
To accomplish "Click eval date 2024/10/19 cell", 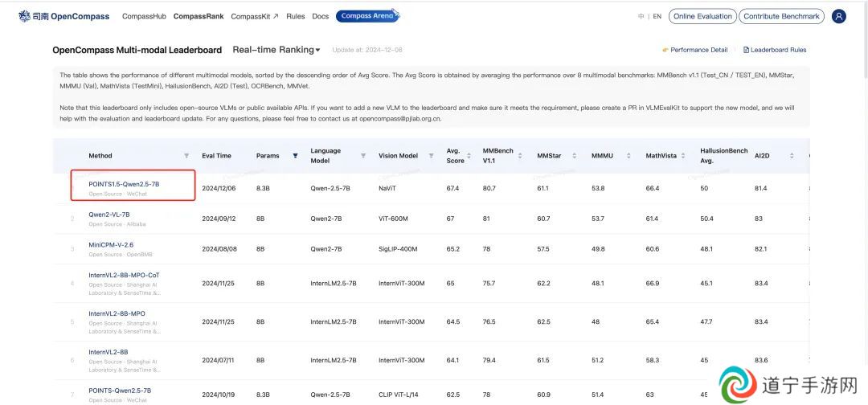I will [x=219, y=395].
